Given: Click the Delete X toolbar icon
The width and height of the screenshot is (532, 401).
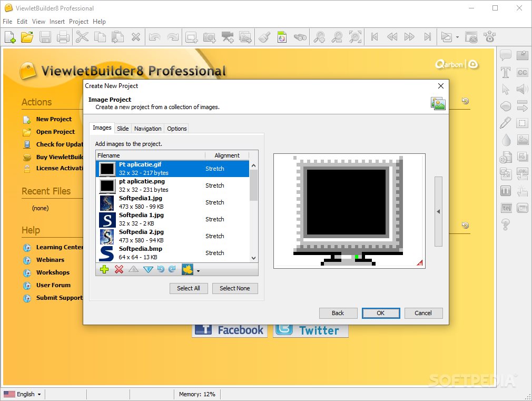Looking at the screenshot, I should tap(136, 37).
